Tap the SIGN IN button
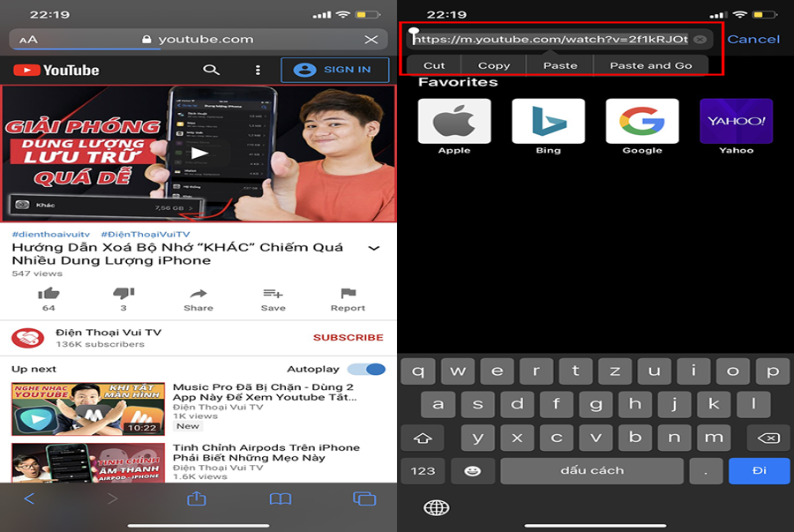794x532 pixels. 334,70
